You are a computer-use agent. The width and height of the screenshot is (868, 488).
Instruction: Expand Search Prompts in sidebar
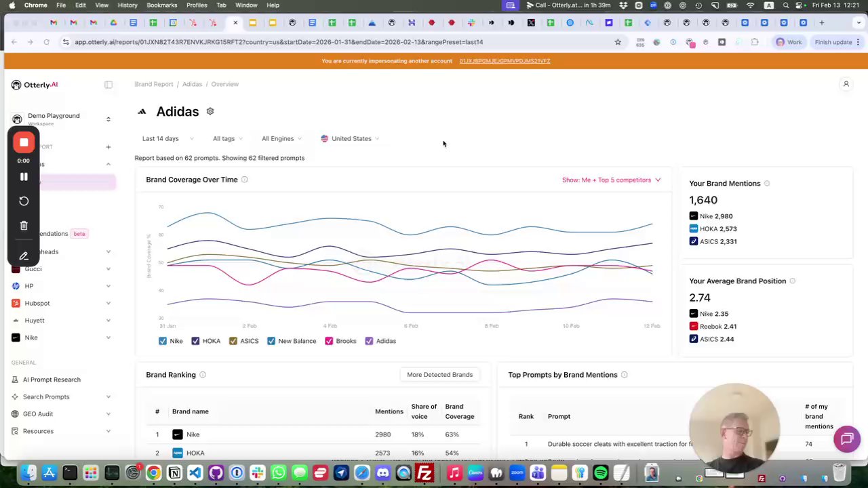click(108, 396)
